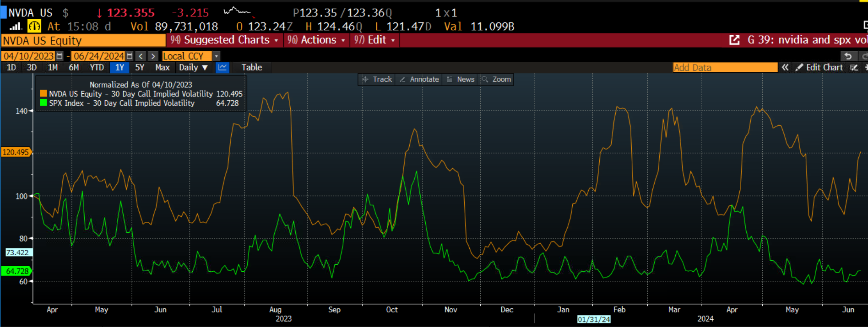Image resolution: width=868 pixels, height=327 pixels.
Task: Click the Val 11.099B figure
Action: pyautogui.click(x=479, y=27)
